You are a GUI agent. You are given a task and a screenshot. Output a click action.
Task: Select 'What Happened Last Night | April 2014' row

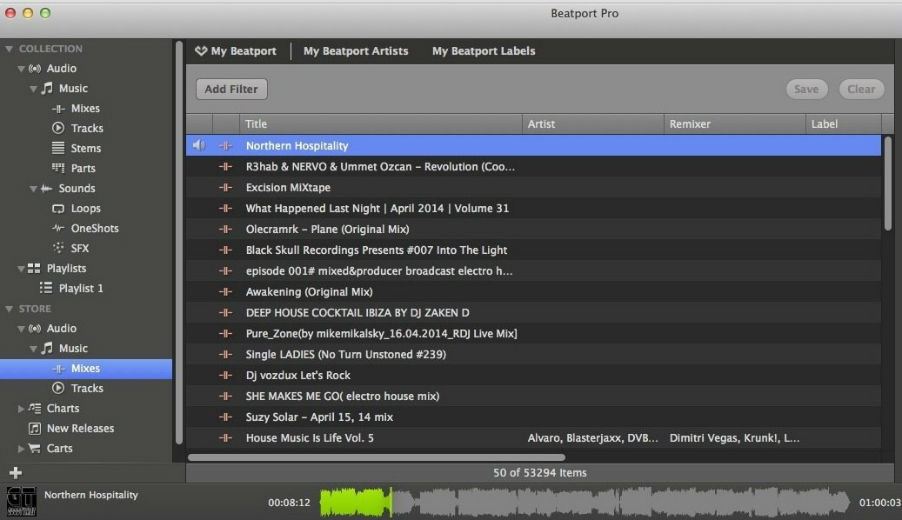tap(533, 208)
